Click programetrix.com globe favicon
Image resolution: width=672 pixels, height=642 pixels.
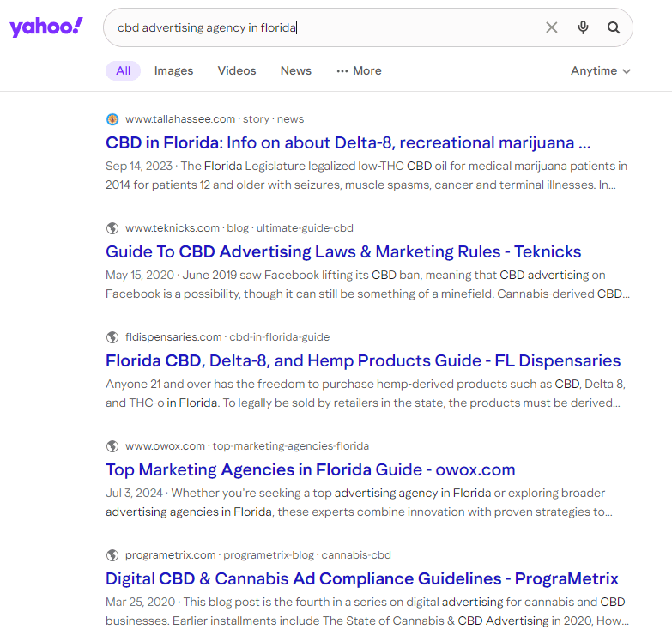click(112, 555)
